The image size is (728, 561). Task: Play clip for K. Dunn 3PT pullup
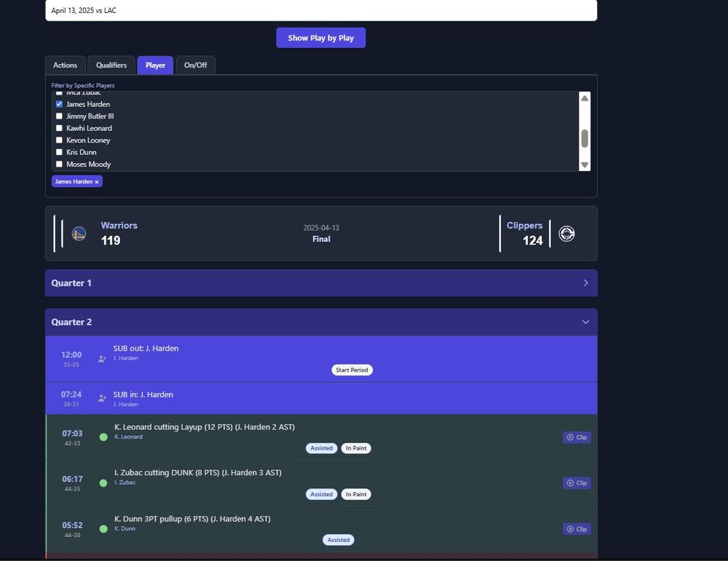pos(577,529)
